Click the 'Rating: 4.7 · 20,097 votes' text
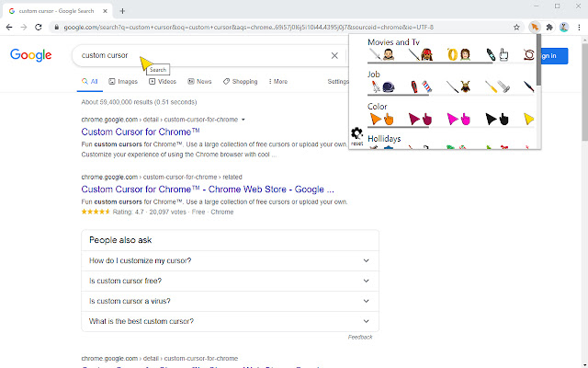The width and height of the screenshot is (588, 368). click(x=149, y=212)
